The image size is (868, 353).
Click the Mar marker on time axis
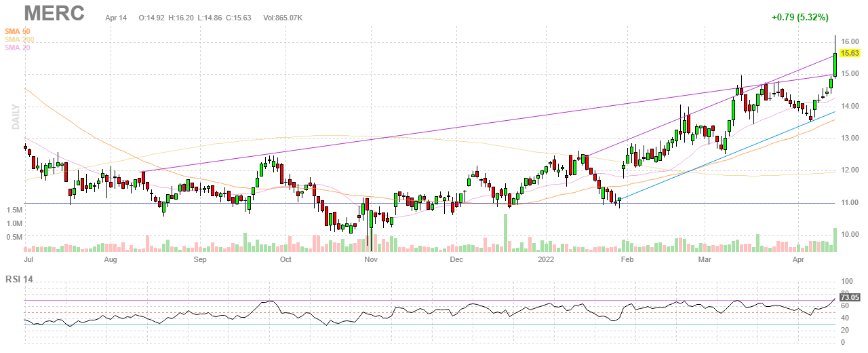[705, 259]
